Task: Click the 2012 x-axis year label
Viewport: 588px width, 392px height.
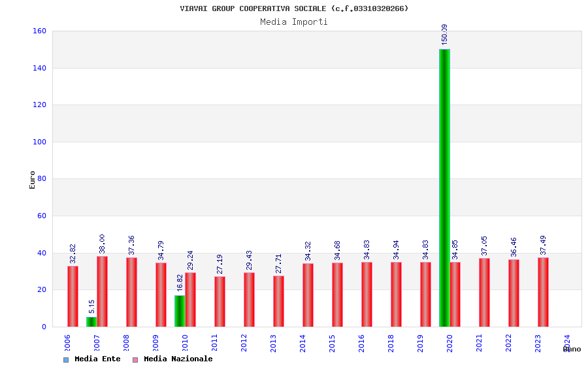Action: point(244,343)
